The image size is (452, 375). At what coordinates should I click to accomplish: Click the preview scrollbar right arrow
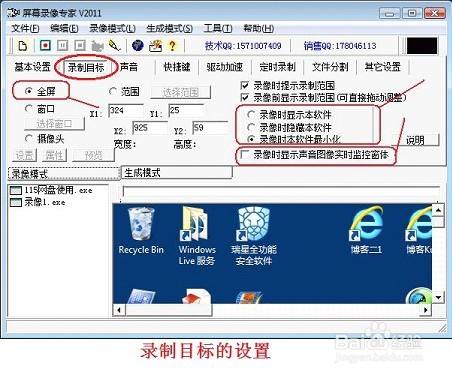pyautogui.click(x=425, y=310)
